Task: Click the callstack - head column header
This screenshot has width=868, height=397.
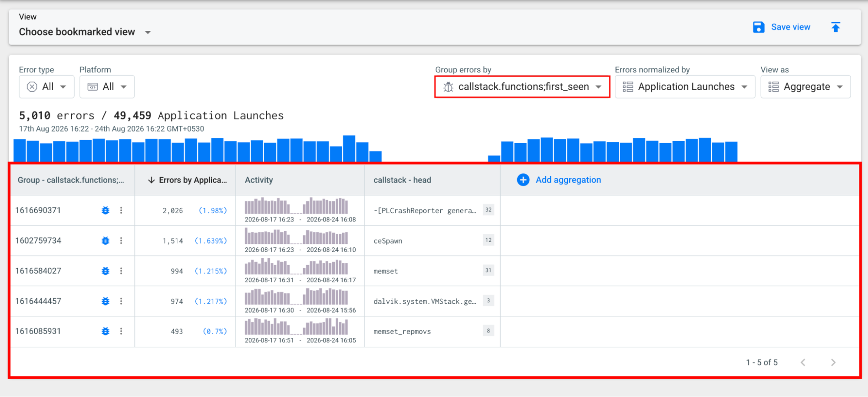Action: 402,180
